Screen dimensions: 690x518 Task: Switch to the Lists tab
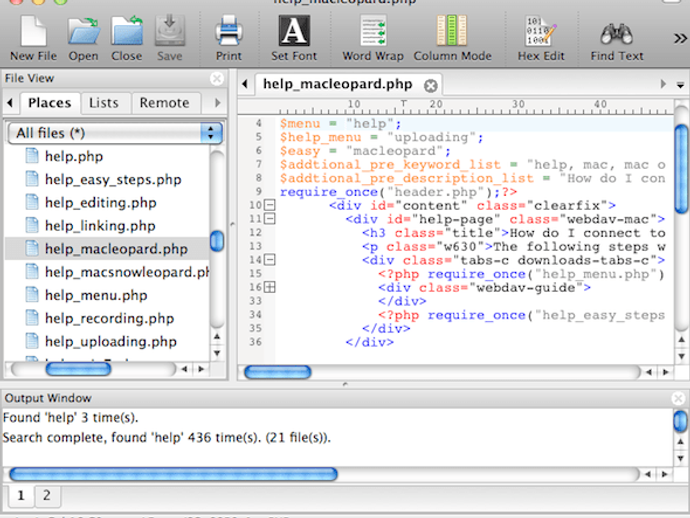[104, 103]
